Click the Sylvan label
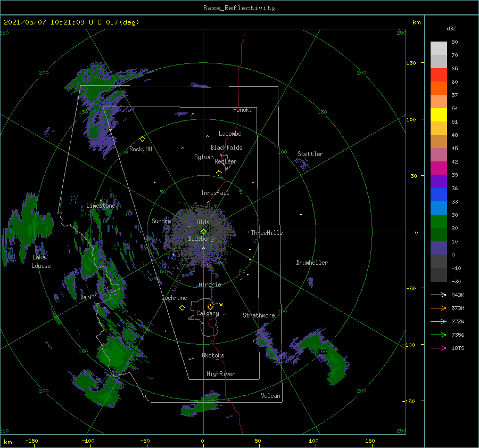Image resolution: width=479 pixels, height=448 pixels. point(204,157)
